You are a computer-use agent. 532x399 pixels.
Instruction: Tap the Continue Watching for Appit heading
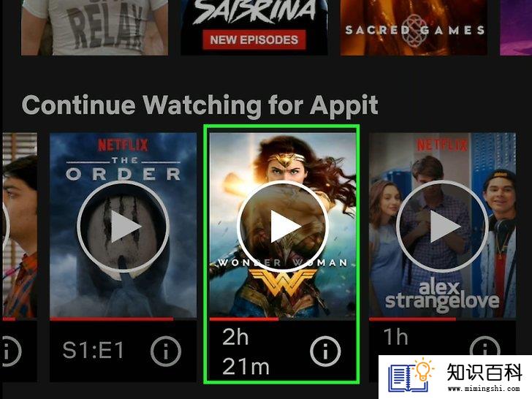tap(199, 105)
